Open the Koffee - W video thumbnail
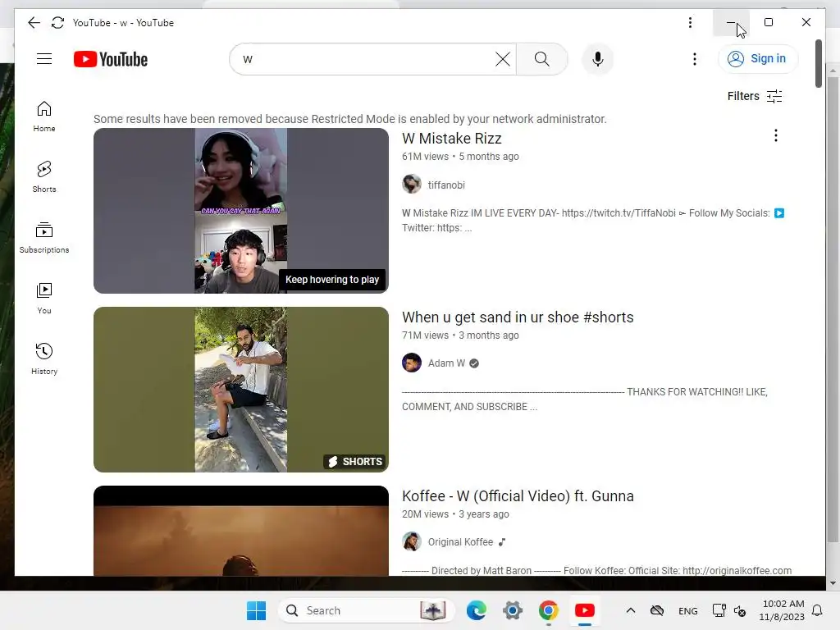This screenshot has width=840, height=630. pos(241,531)
